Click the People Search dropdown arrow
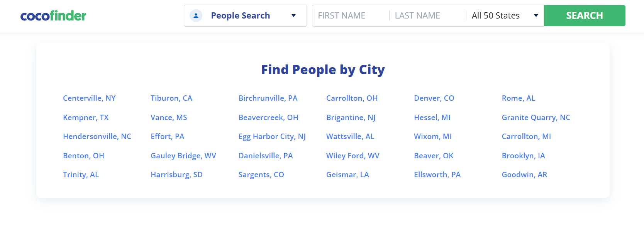This screenshot has width=644, height=239. pos(294,15)
